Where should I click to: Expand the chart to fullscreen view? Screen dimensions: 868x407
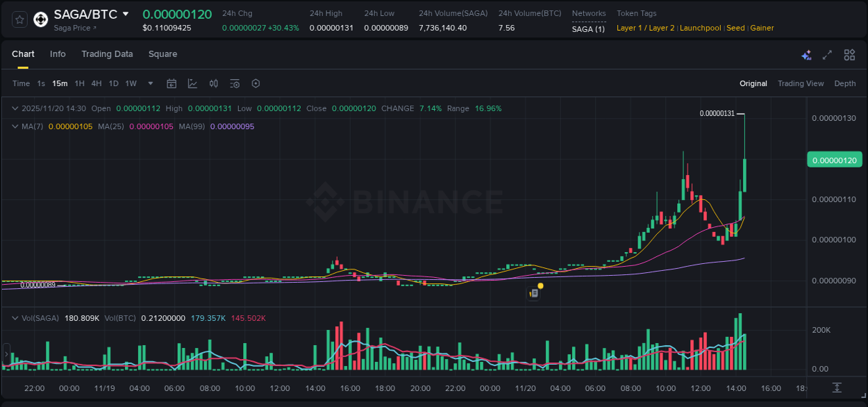(826, 54)
